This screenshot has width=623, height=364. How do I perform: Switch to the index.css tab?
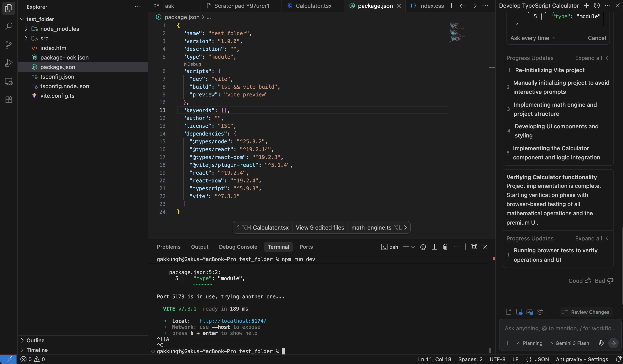pos(427,6)
